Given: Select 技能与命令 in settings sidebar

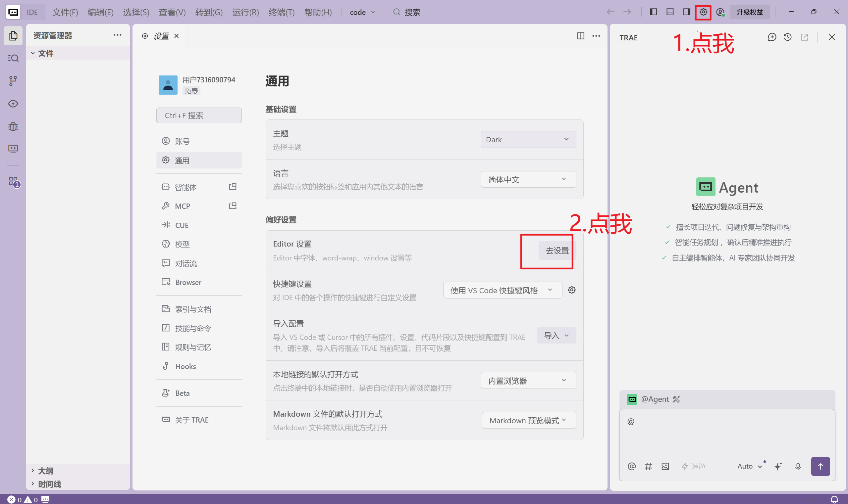Looking at the screenshot, I should tap(199, 328).
